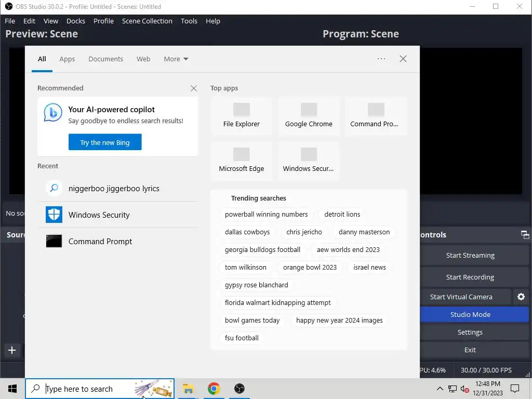Click the network icon in system tray
This screenshot has height=399, width=532.
click(453, 389)
